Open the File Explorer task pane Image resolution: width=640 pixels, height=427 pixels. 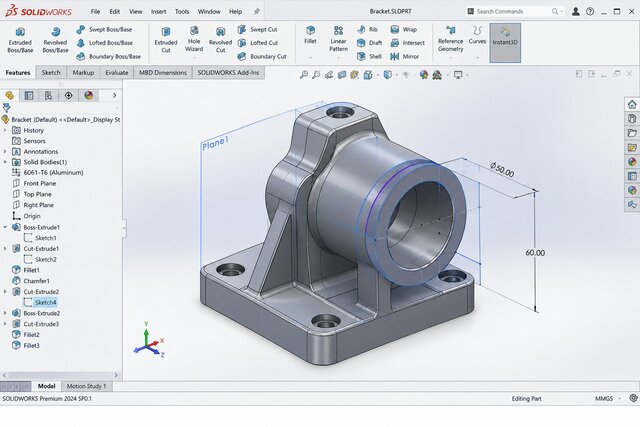[x=632, y=133]
